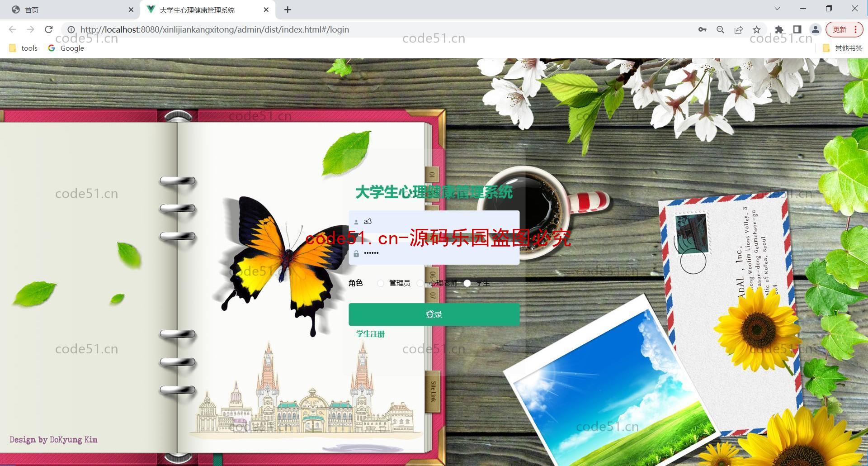Open the Google bookmark
Screen dimensions: 868x466
66,48
